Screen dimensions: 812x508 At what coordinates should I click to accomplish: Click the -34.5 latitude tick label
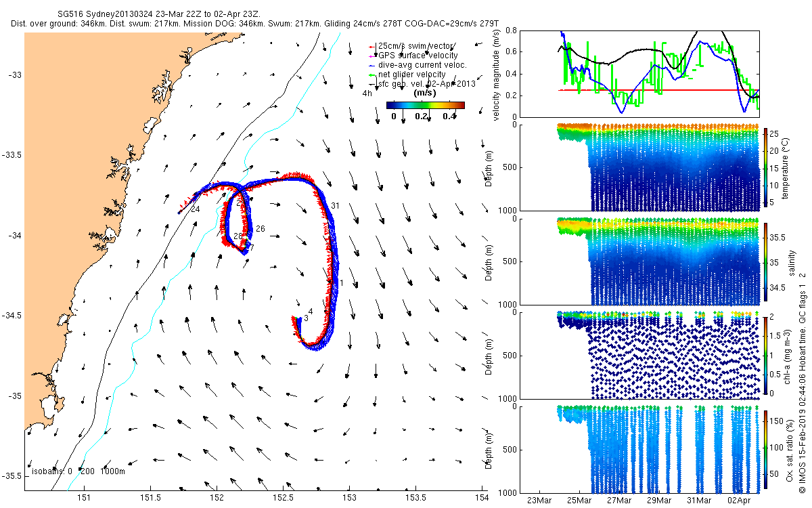[x=12, y=316]
